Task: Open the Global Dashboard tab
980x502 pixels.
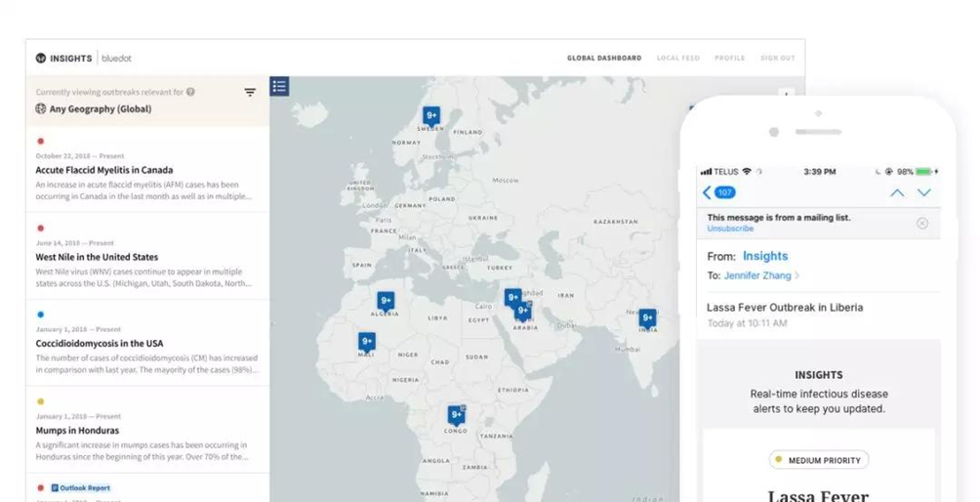Action: (604, 59)
